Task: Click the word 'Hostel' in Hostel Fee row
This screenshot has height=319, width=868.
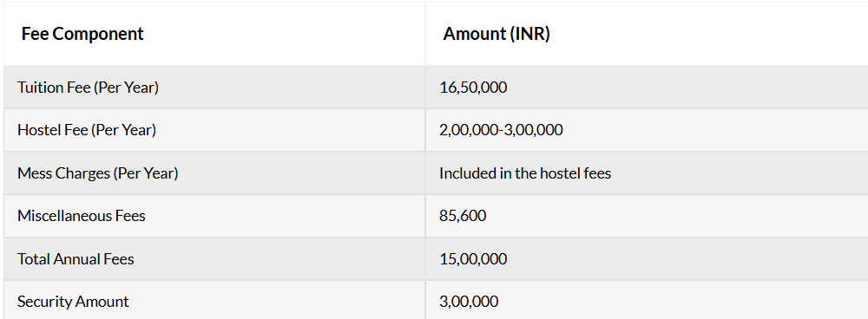Action: click(36, 130)
